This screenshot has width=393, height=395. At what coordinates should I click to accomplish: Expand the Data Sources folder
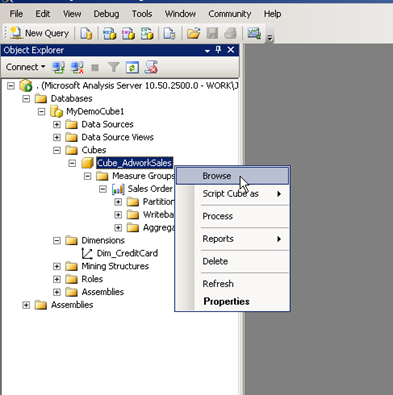pos(57,125)
